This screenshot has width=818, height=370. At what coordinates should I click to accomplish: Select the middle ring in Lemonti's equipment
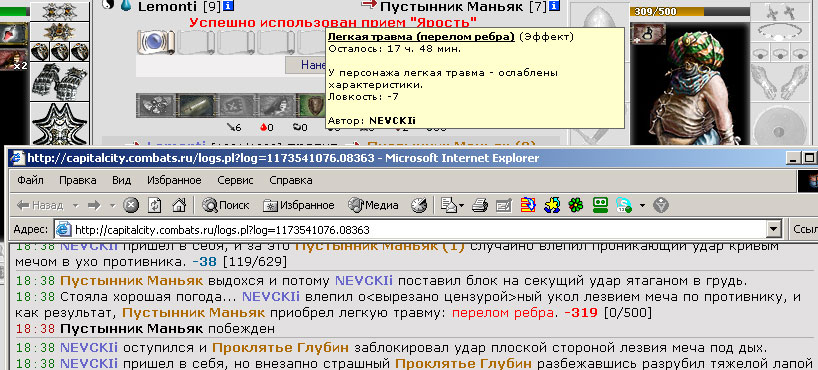pos(60,51)
